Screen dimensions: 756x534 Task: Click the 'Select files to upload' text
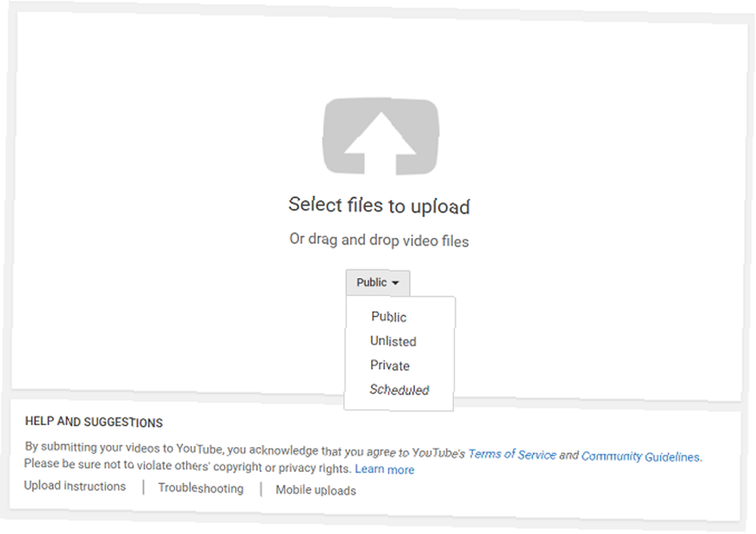(379, 205)
